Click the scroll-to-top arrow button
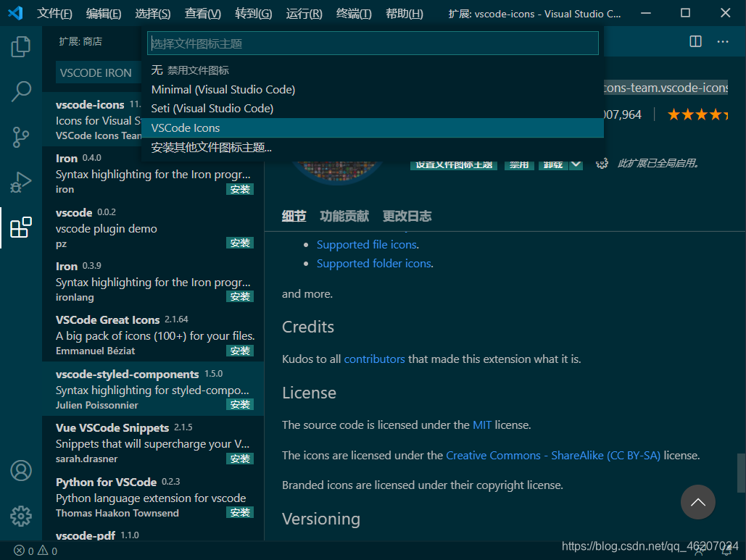This screenshot has height=560, width=746. pyautogui.click(x=697, y=502)
